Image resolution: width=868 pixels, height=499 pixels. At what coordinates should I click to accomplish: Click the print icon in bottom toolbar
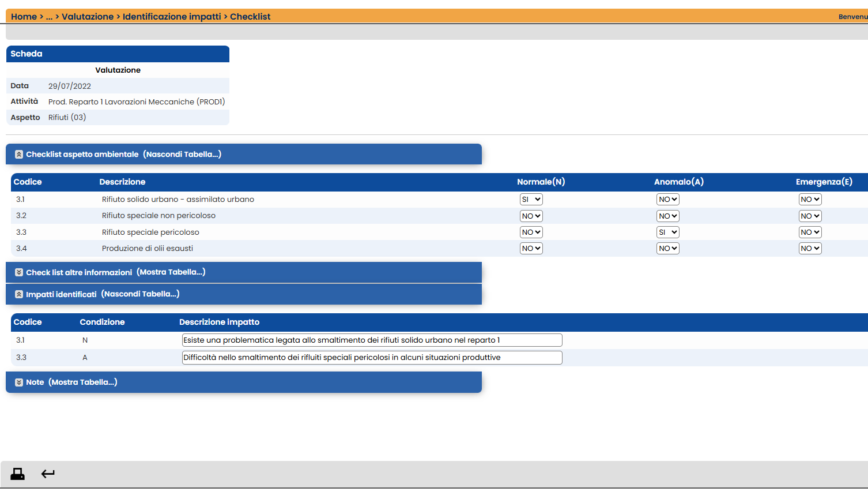point(18,474)
